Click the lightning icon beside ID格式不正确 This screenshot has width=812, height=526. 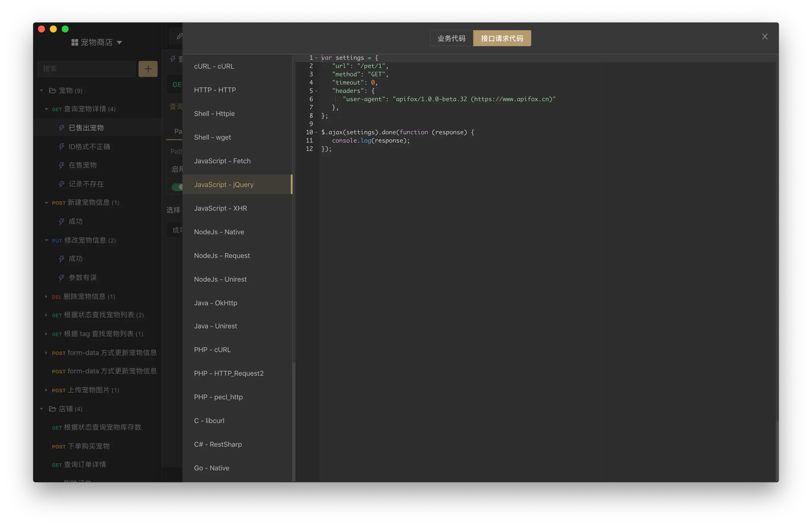(x=61, y=146)
